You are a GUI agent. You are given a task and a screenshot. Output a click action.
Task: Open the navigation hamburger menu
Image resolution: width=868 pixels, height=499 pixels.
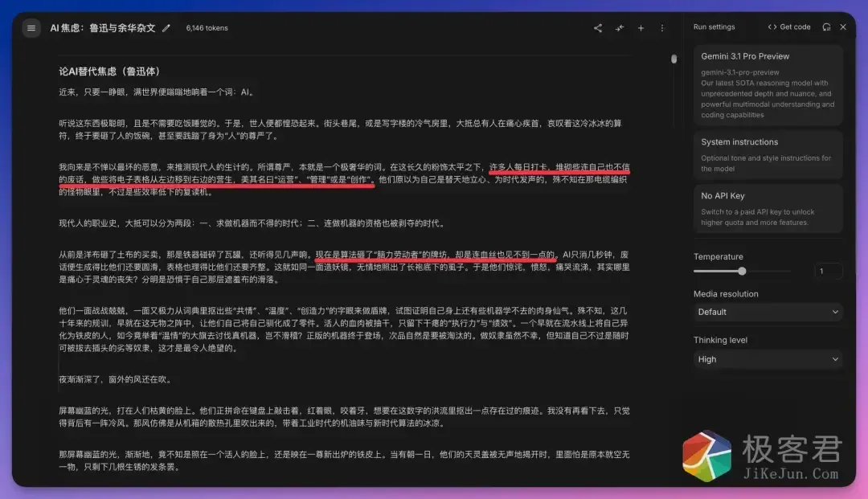pyautogui.click(x=31, y=27)
